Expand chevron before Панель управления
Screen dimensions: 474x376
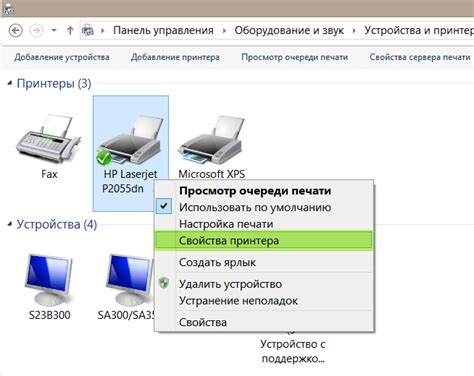point(103,31)
